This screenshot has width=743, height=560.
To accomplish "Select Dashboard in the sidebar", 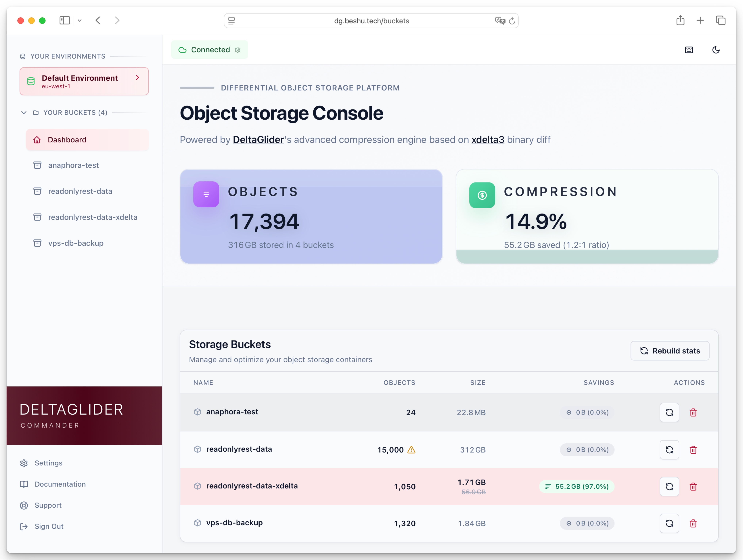I will [67, 140].
